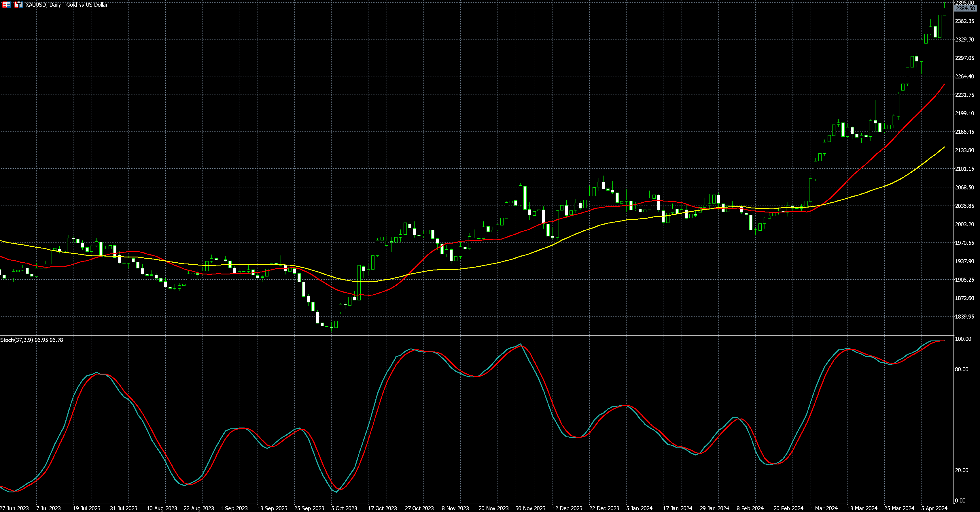980x512 pixels.
Task: Click the 30 Nov 2023 date label
Action: tap(530, 508)
